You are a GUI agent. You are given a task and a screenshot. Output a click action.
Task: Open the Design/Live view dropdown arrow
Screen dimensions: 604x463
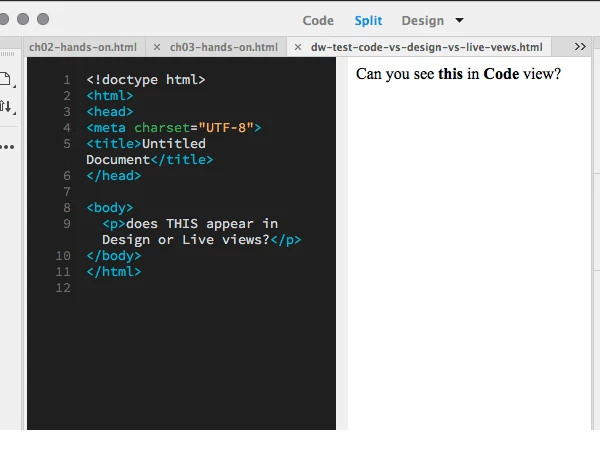coord(460,20)
